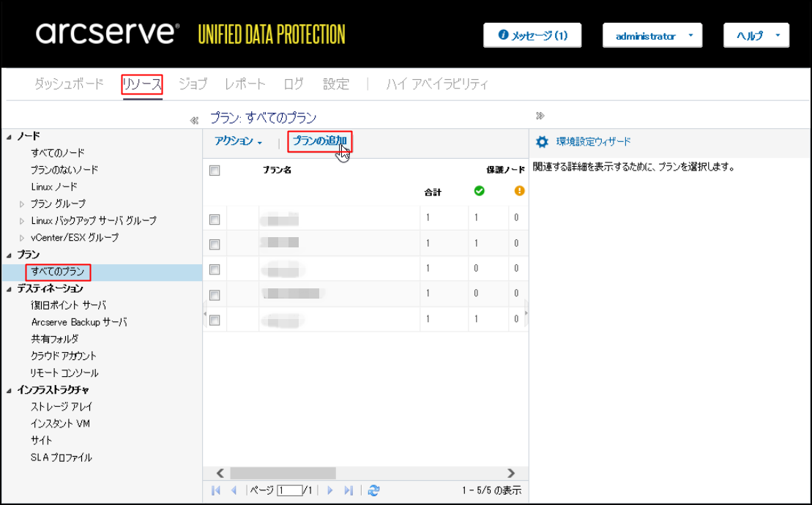Select インスタント VM in the tree
The width and height of the screenshot is (812, 505).
click(x=61, y=424)
